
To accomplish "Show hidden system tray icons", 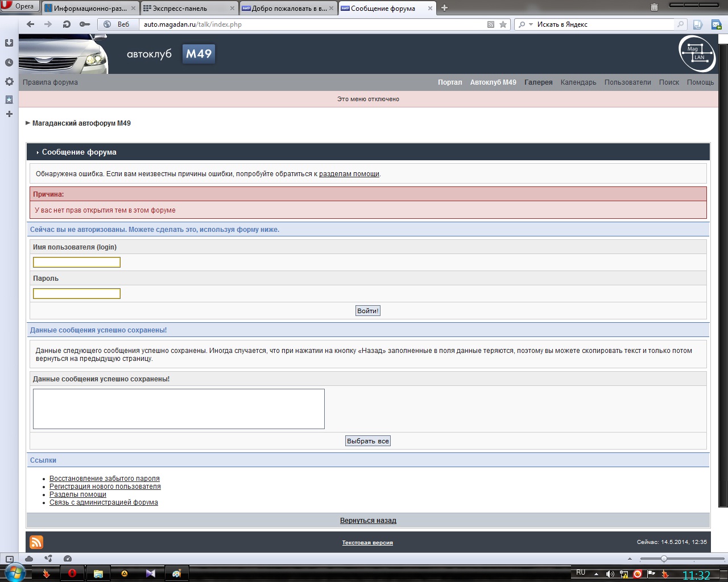I will click(x=596, y=574).
